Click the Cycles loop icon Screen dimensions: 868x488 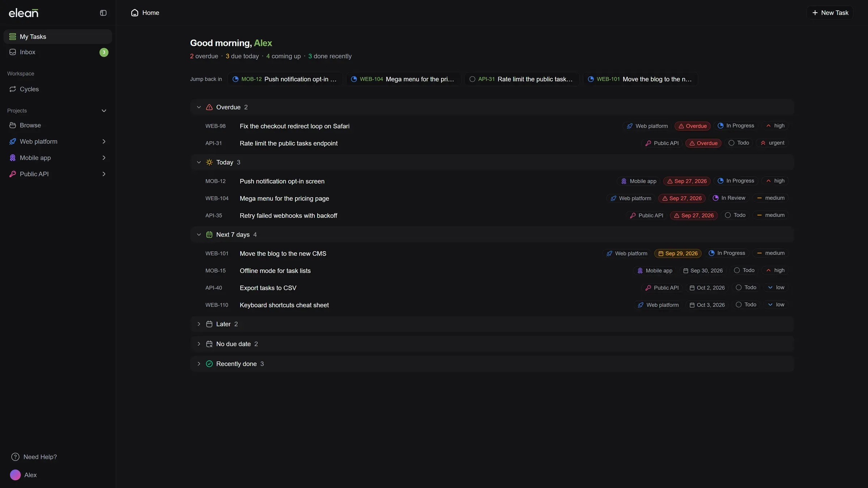13,89
